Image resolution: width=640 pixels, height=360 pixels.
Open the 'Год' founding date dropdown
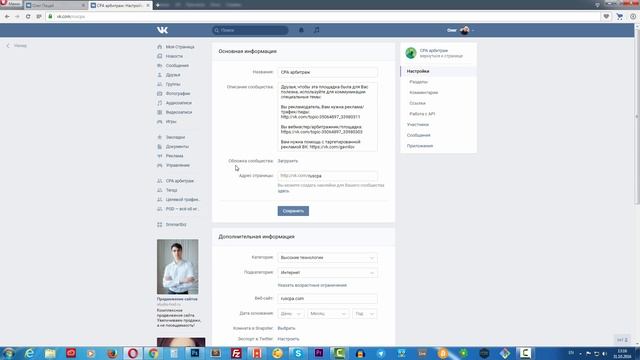click(x=364, y=314)
